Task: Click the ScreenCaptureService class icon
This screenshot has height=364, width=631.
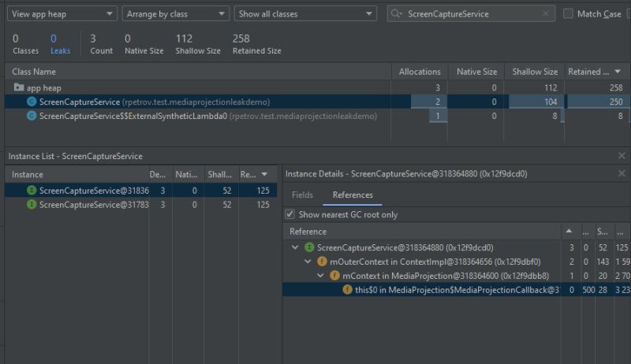Action: click(x=32, y=102)
